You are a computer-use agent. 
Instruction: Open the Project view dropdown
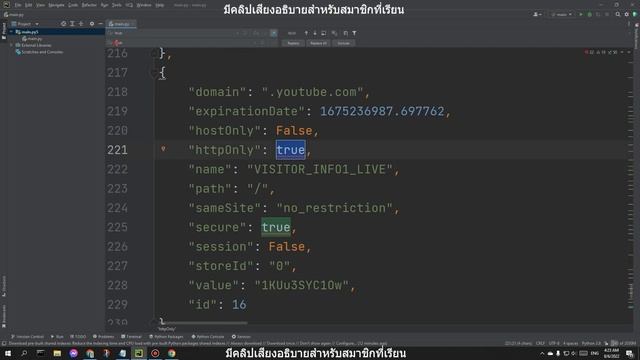pyautogui.click(x=25, y=24)
